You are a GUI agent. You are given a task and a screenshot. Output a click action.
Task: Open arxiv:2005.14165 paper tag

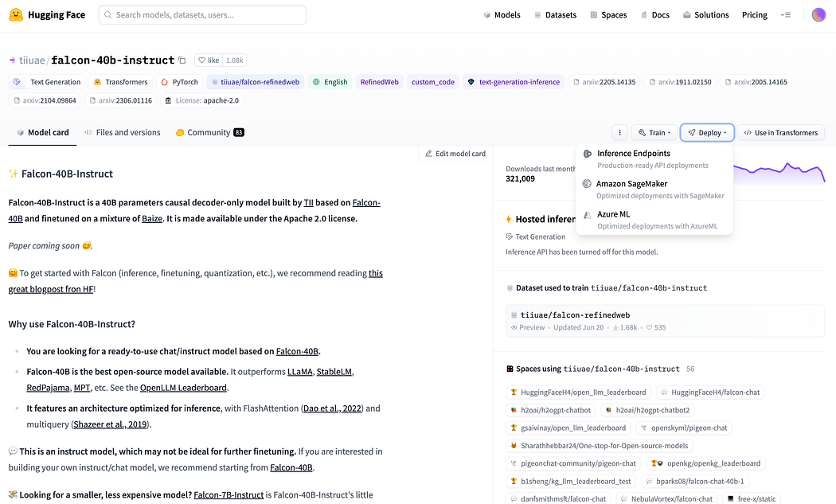click(x=756, y=82)
